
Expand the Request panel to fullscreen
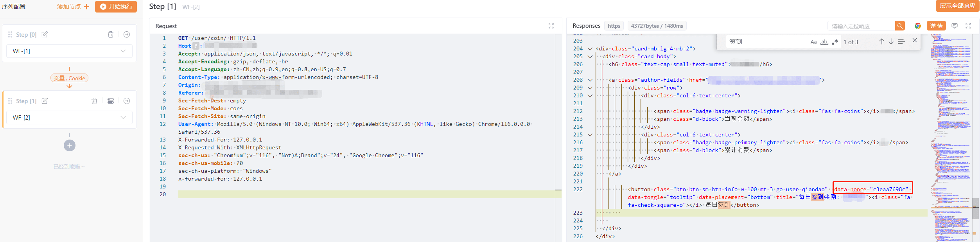[551, 26]
